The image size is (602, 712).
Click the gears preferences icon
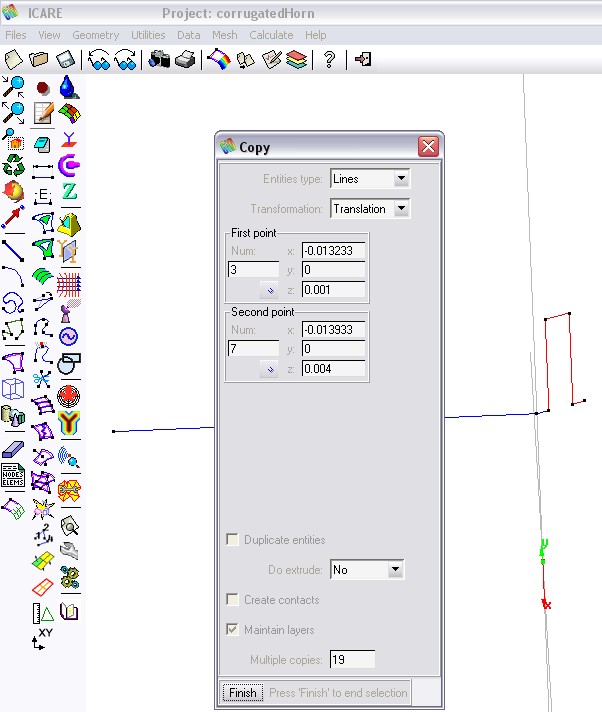(69, 578)
